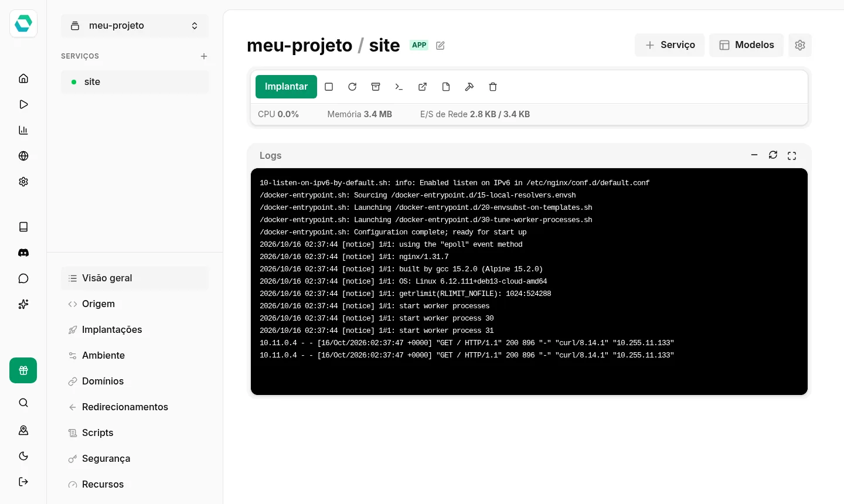
Task: Switch to the Ambiente section
Action: 135,356
